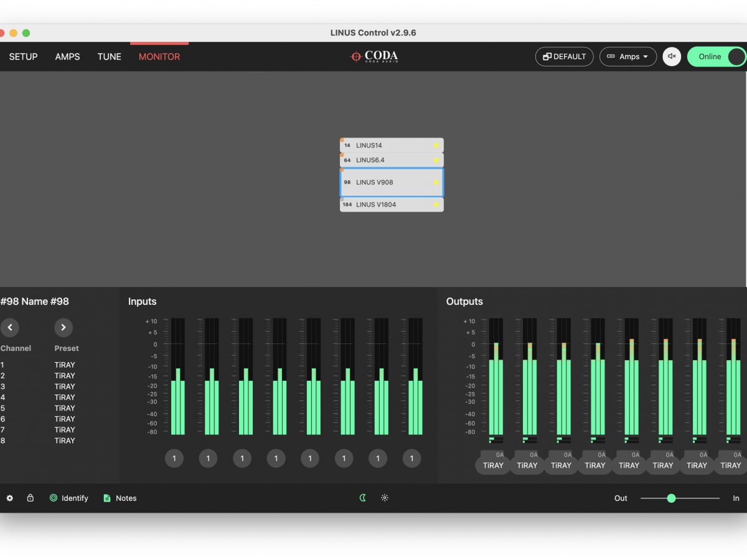Screen dimensions: 747x560
Task: Click the next arrow above Preset column
Action: pyautogui.click(x=63, y=327)
